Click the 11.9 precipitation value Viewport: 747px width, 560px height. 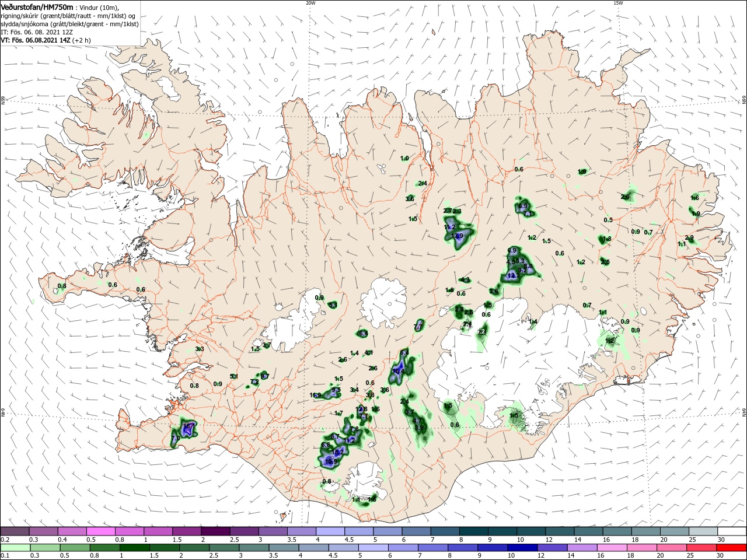coord(315,395)
